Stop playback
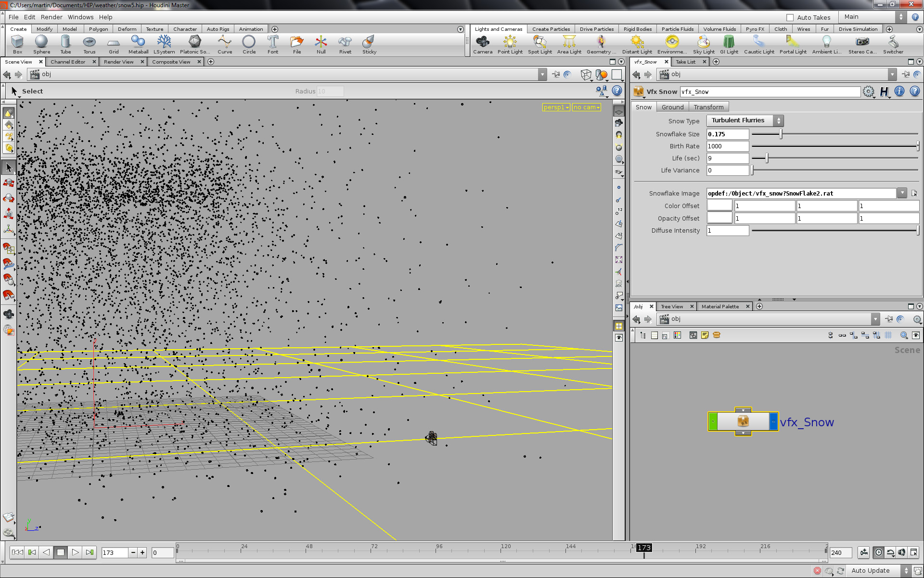The image size is (924, 578). tap(61, 552)
